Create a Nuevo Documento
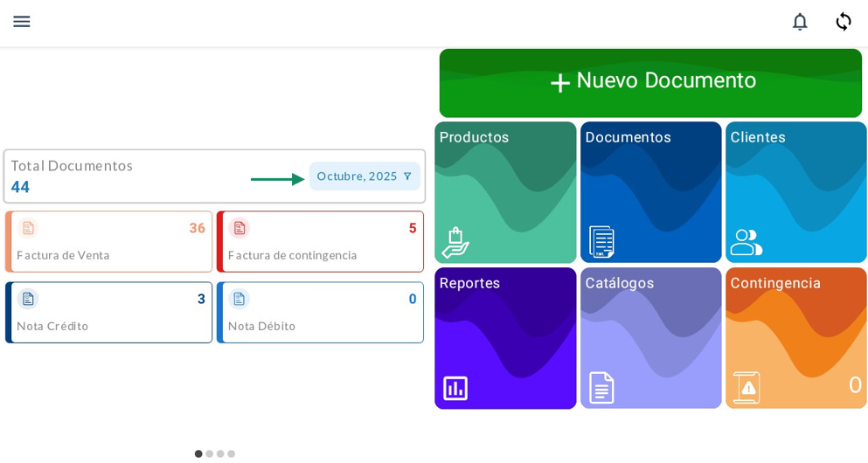 tap(650, 82)
